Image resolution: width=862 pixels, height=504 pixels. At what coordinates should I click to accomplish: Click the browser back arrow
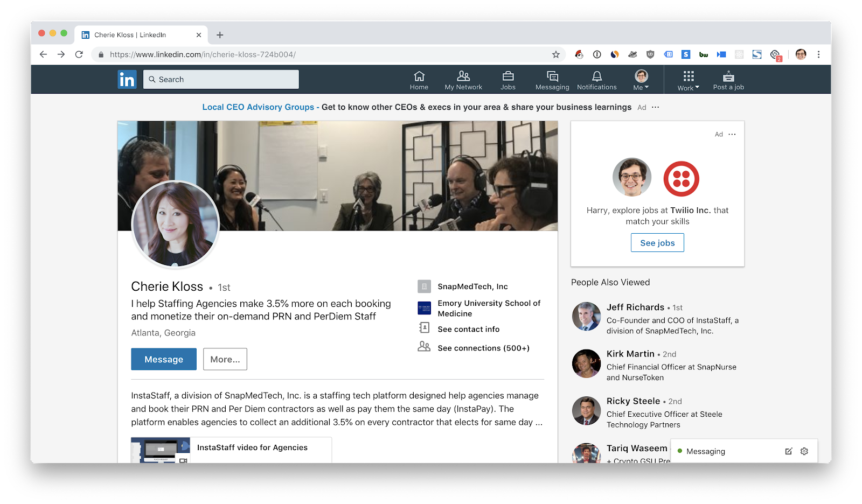[x=44, y=54]
